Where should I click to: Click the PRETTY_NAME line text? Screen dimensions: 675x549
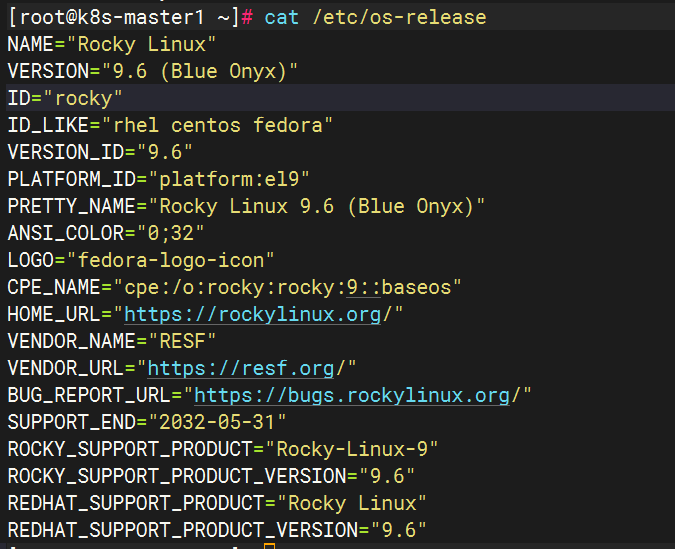coord(246,207)
